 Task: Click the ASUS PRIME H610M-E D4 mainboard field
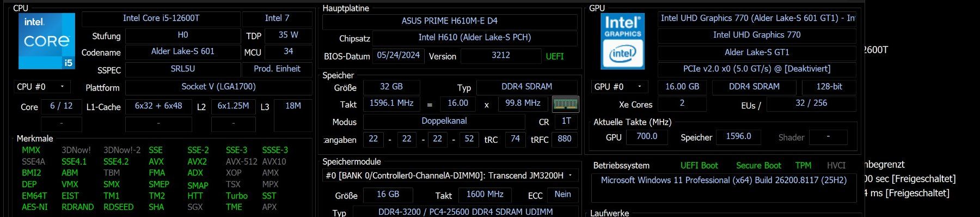[x=450, y=21]
